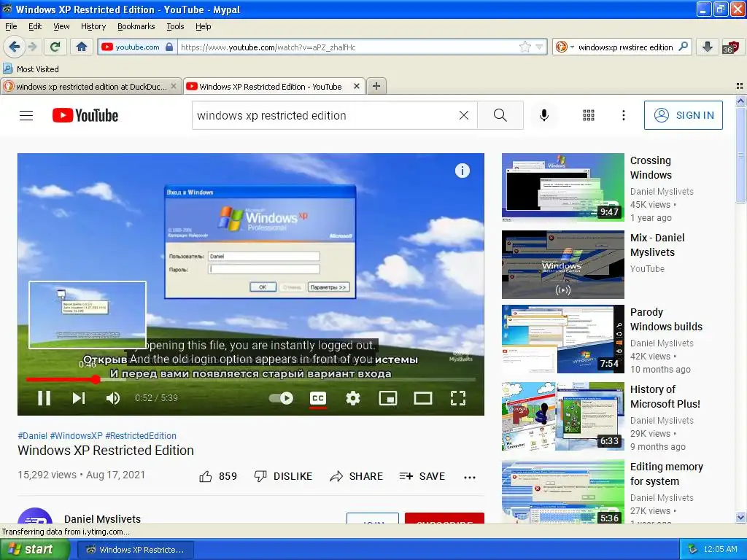Click the system tray clock 12:05 AM
The width and height of the screenshot is (747, 560).
point(720,549)
